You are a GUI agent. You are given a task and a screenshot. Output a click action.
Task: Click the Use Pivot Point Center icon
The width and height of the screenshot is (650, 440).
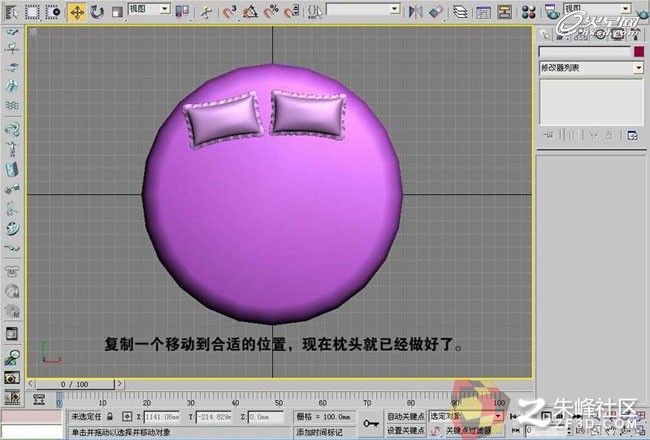(x=182, y=11)
